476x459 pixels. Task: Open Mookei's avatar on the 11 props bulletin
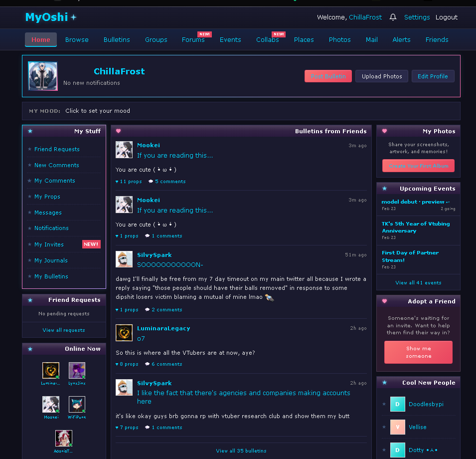[124, 150]
